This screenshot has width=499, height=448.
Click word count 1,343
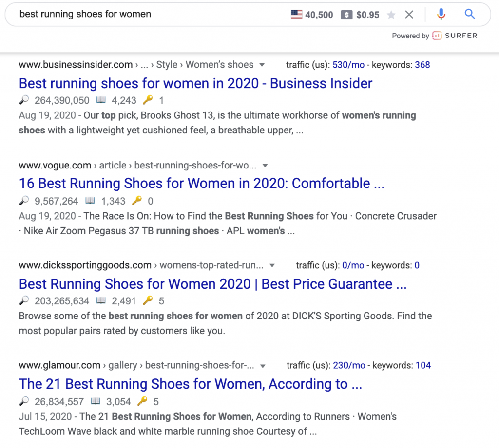coord(113,201)
